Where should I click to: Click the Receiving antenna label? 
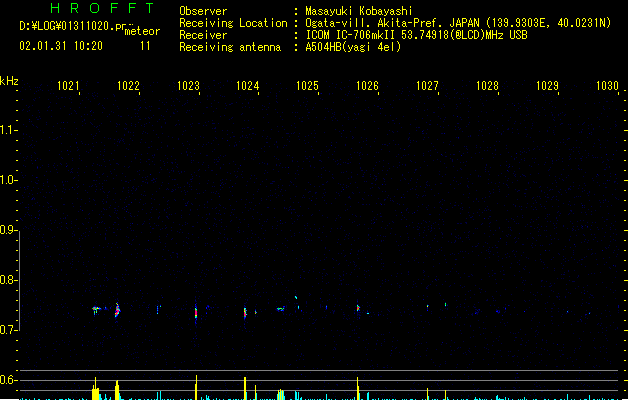(x=230, y=47)
